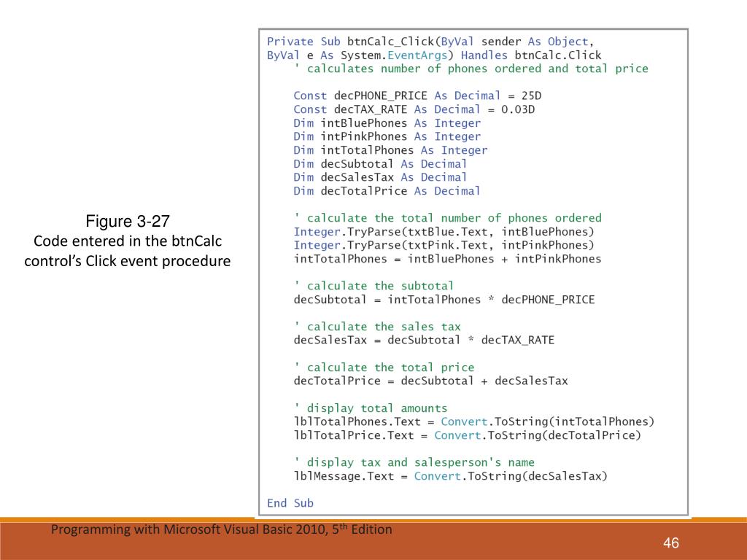Click comment 'display total amounts'
This screenshot has width=747, height=560.
(370, 408)
